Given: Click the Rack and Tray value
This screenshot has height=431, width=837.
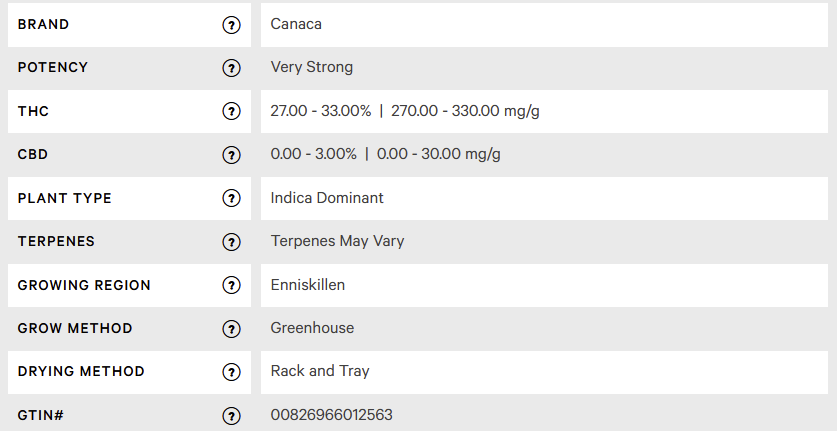Looking at the screenshot, I should tap(320, 371).
